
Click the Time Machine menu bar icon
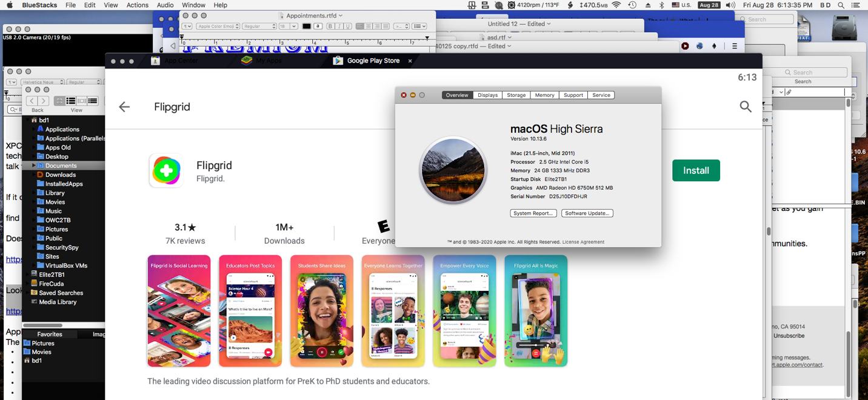632,5
